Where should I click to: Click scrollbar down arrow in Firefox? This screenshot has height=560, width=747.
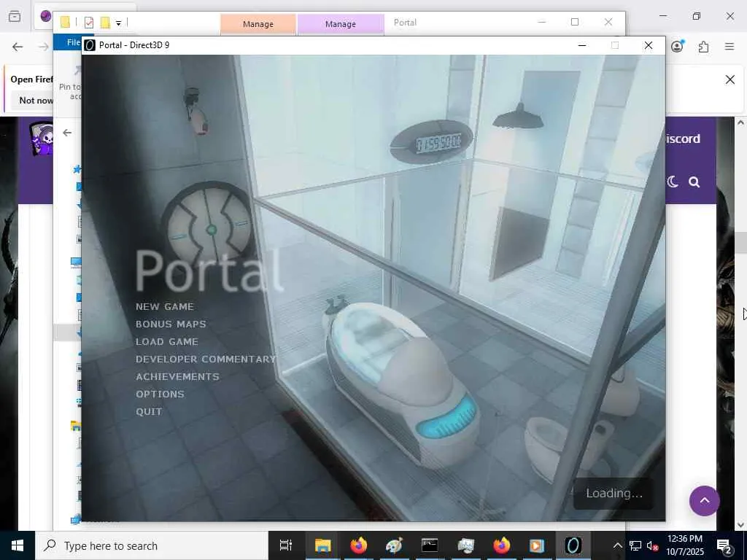tap(741, 525)
